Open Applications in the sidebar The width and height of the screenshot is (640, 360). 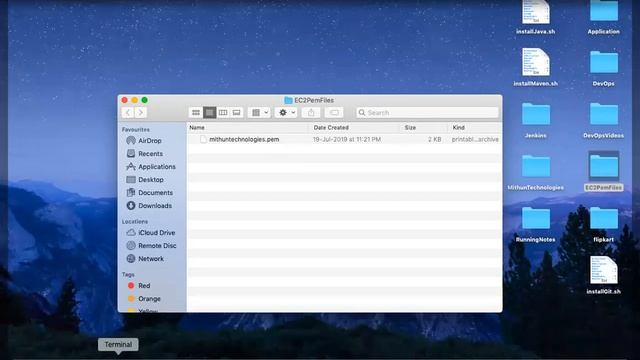coord(157,167)
